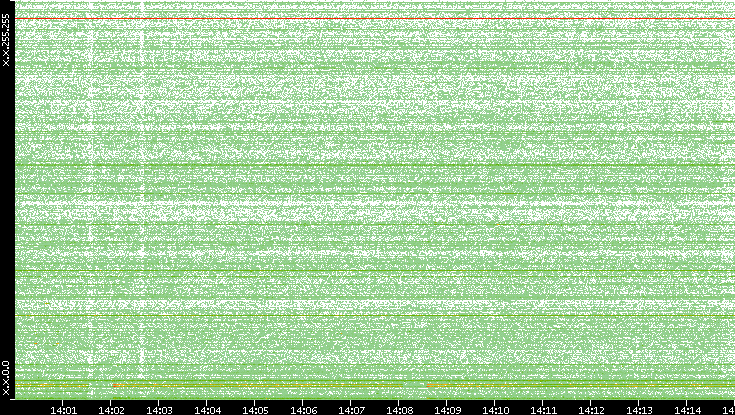Click the x.x.255.255 address axis label
The height and width of the screenshot is (415, 735).
tap(6, 40)
